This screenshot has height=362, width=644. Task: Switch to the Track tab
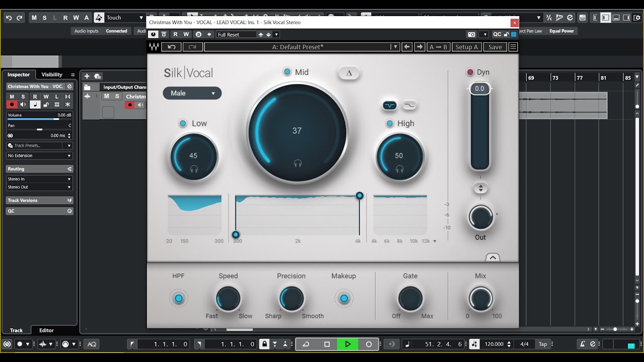pyautogui.click(x=17, y=330)
